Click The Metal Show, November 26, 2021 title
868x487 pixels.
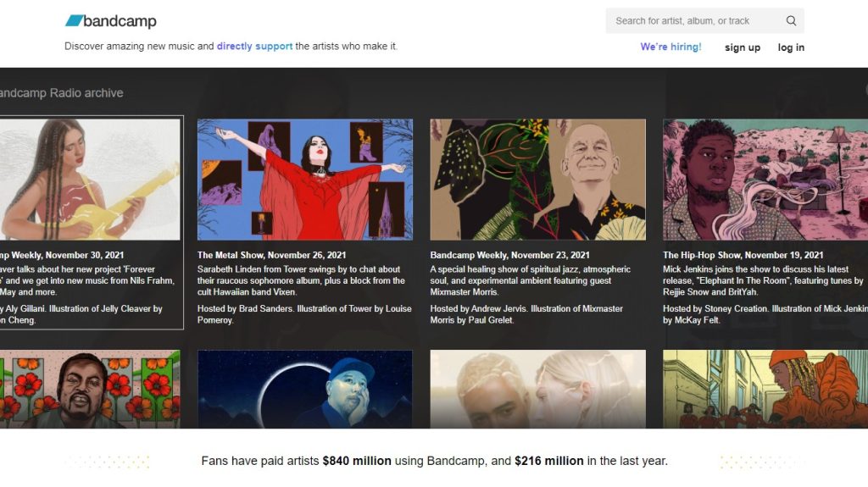pos(271,255)
